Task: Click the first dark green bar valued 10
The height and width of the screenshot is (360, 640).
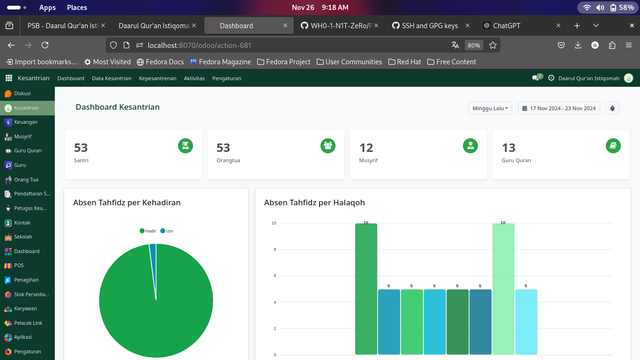Action: tap(366, 289)
